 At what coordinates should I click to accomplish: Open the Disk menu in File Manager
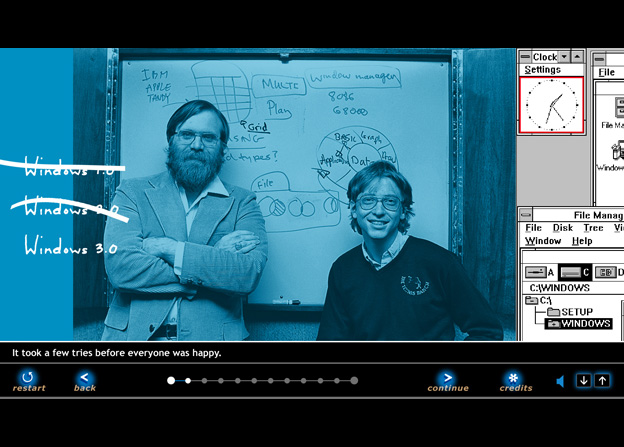tap(563, 228)
